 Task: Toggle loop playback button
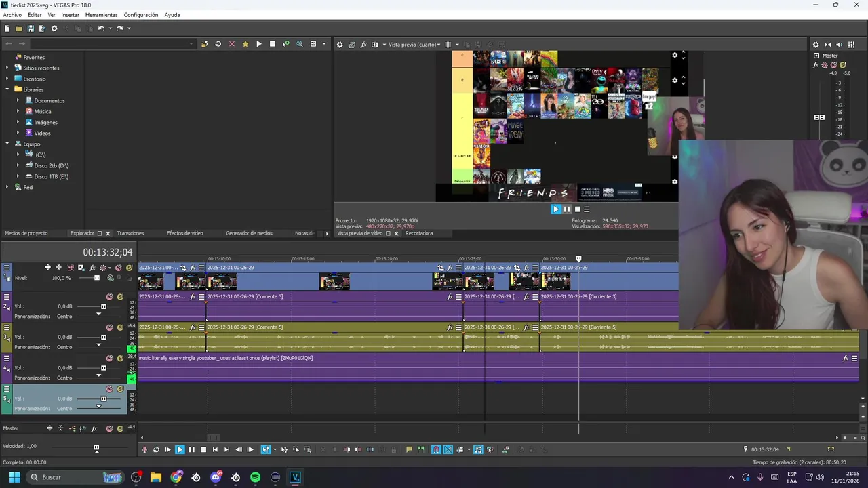[156, 449]
